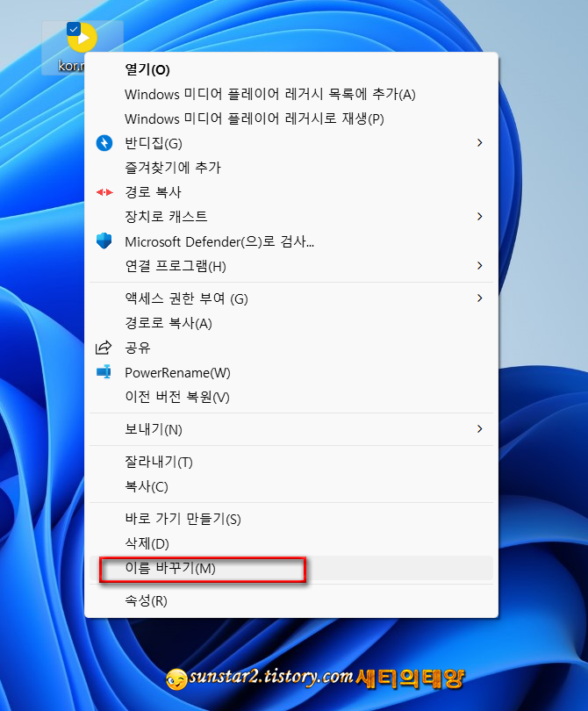Click the share arrow icon

coord(104,348)
